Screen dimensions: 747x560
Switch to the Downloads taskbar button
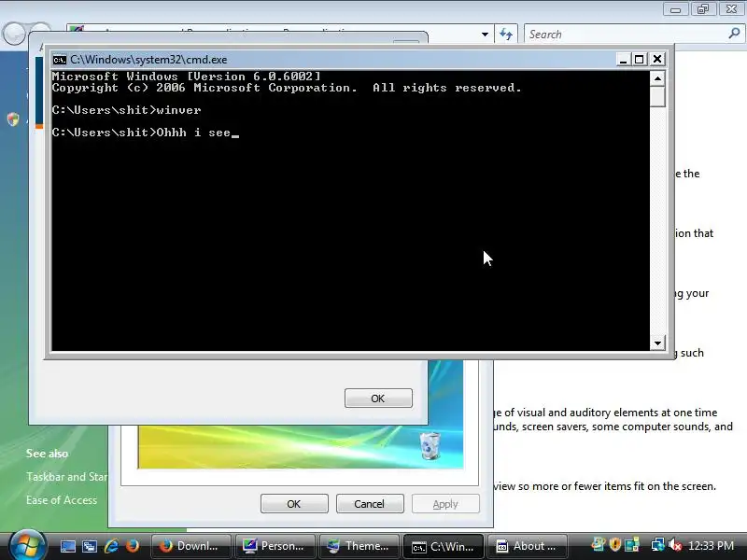[191, 546]
